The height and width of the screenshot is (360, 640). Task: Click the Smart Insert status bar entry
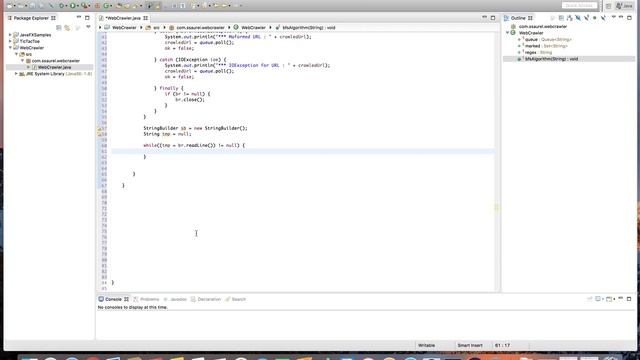pos(470,345)
